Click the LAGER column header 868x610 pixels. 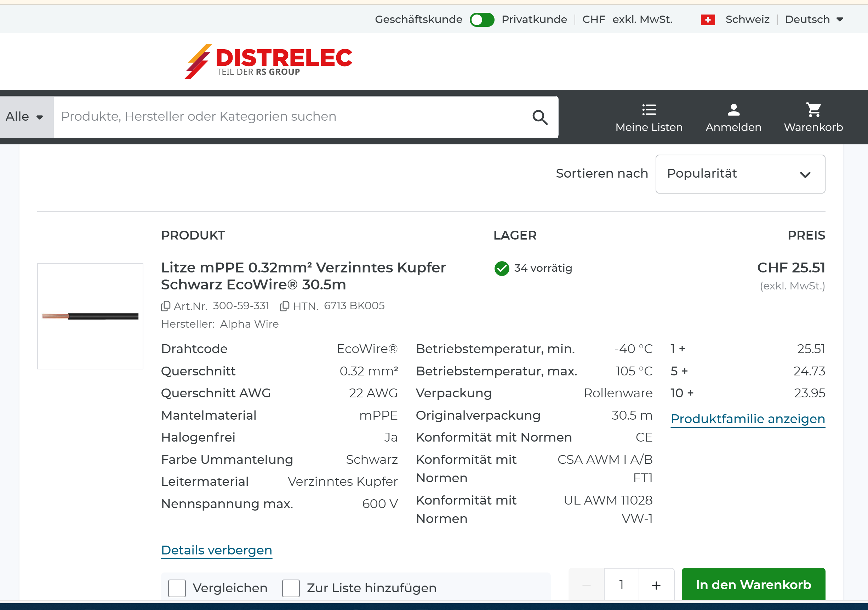(x=515, y=235)
